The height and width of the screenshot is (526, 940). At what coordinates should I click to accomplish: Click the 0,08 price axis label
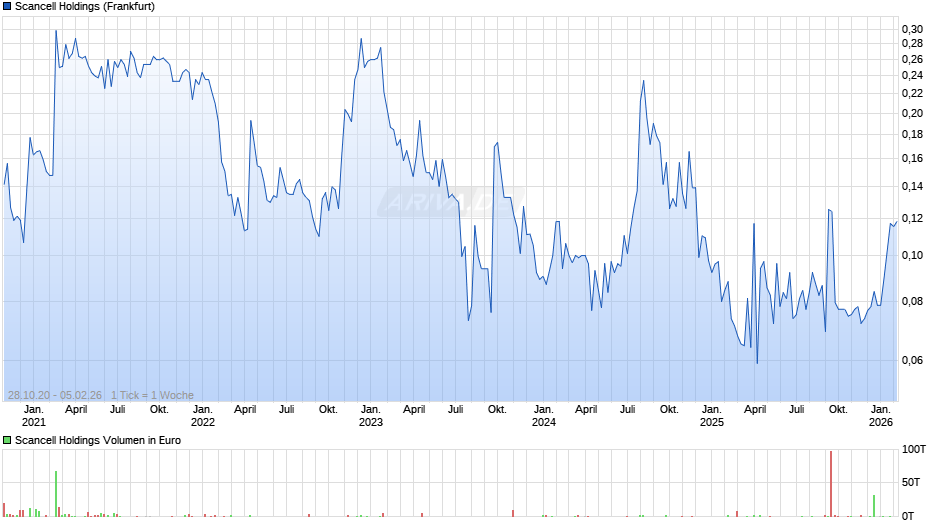click(x=912, y=302)
